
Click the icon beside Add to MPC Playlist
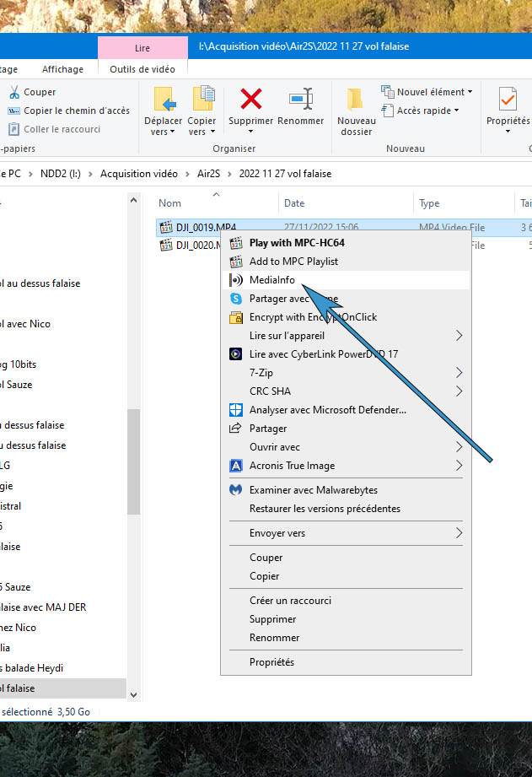coord(236,262)
